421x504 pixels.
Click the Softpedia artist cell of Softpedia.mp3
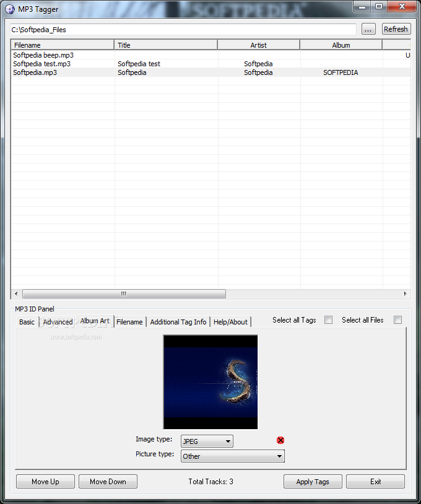(258, 72)
